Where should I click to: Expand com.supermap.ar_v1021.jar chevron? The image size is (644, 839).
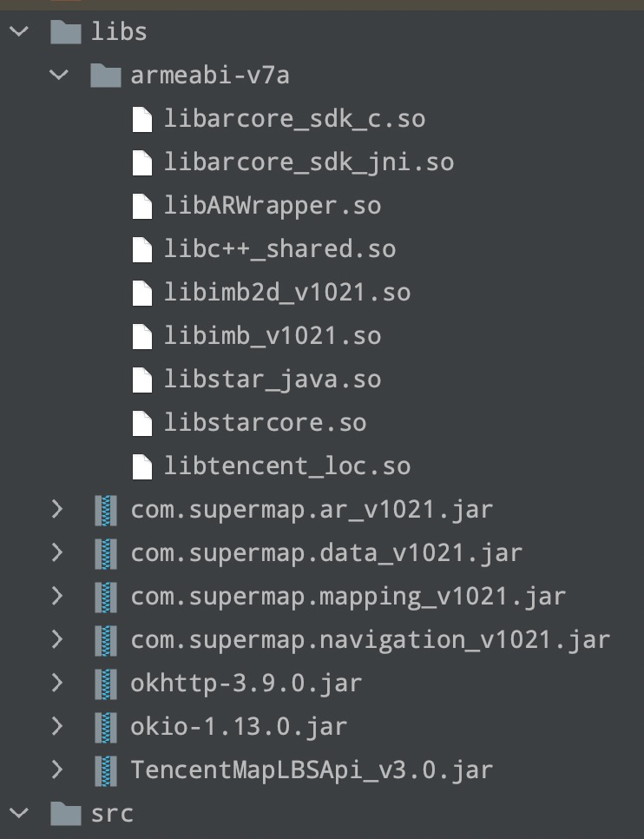58,509
